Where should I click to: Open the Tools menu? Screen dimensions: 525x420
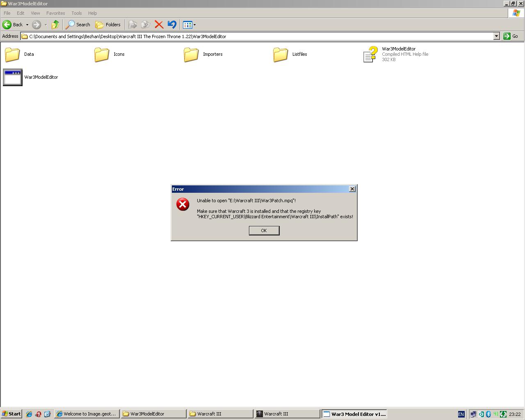[x=77, y=13]
